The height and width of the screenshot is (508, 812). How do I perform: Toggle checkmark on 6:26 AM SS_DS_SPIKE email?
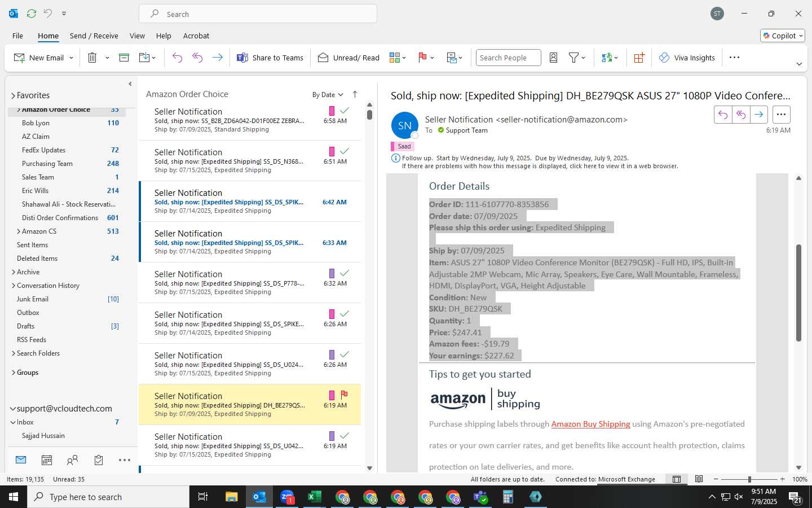point(344,313)
